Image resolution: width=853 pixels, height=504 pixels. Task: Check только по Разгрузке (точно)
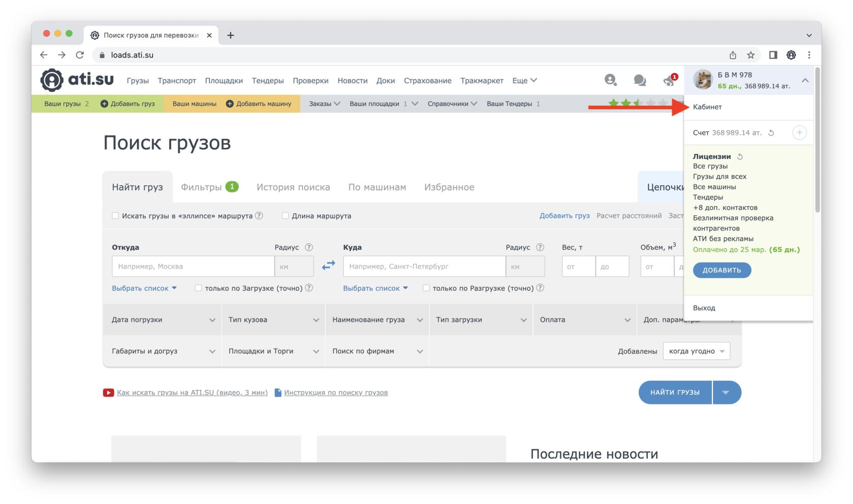[x=426, y=288]
